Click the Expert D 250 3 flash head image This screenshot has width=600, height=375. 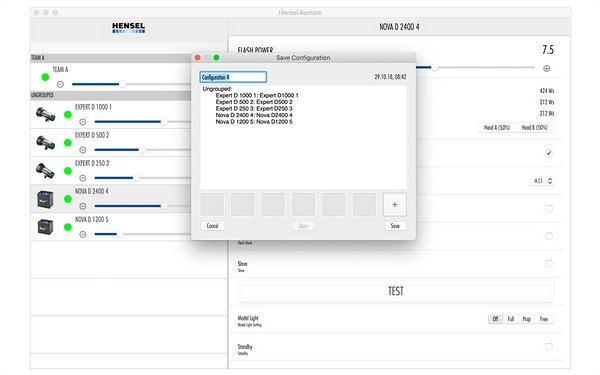tap(46, 171)
